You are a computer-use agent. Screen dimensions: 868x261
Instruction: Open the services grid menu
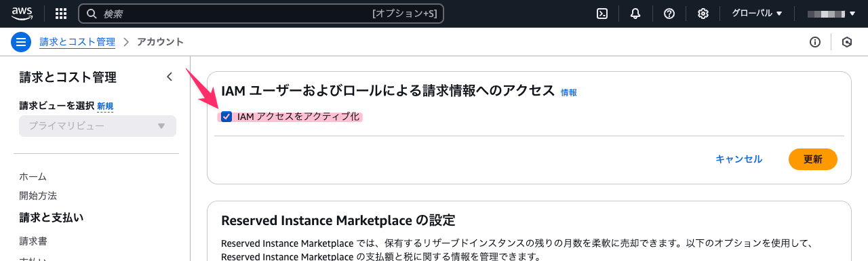[61, 14]
